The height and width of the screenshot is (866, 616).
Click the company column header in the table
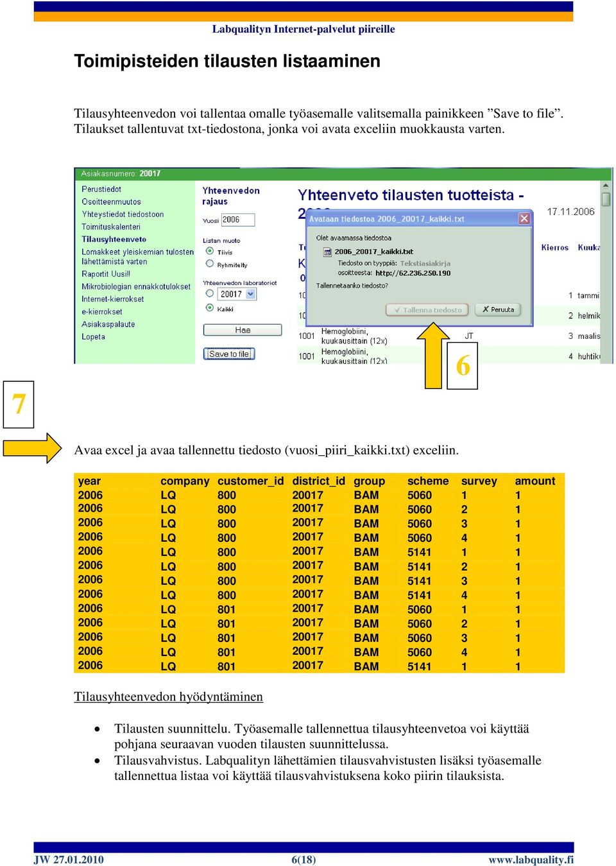185,481
